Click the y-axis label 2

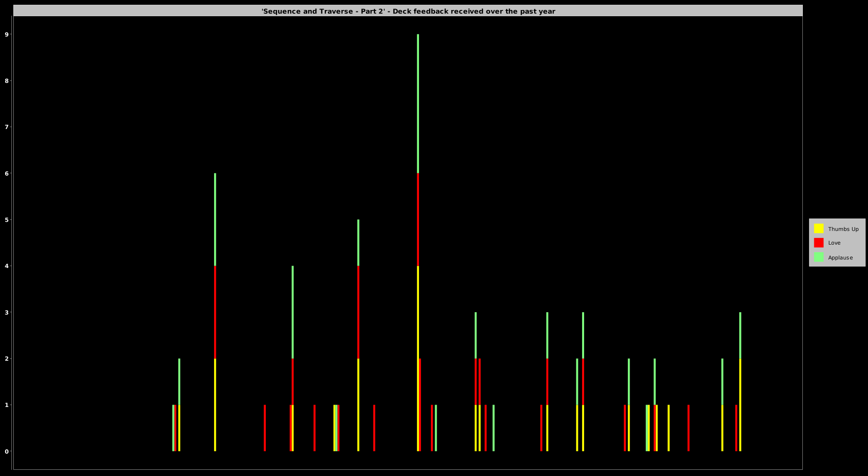click(7, 358)
